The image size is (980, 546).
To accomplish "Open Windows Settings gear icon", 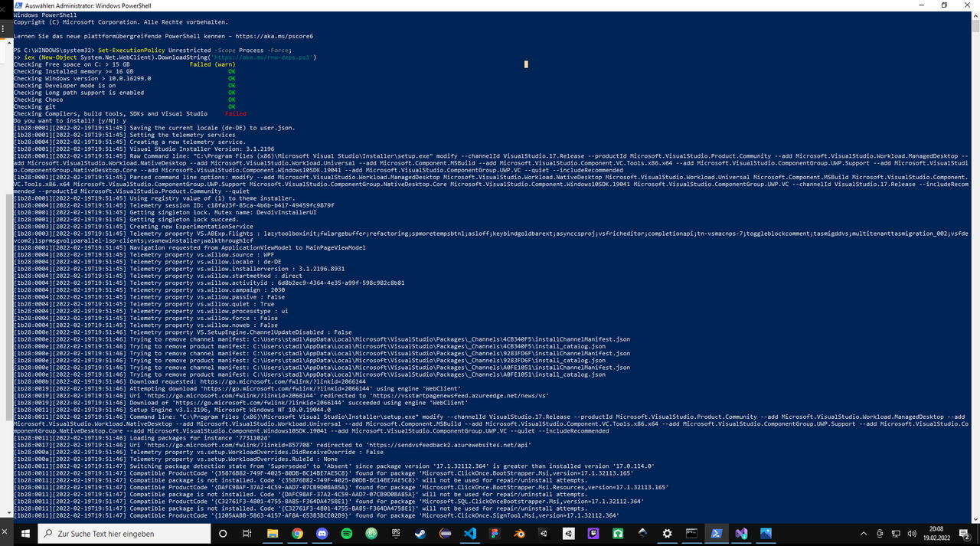I will 666,533.
